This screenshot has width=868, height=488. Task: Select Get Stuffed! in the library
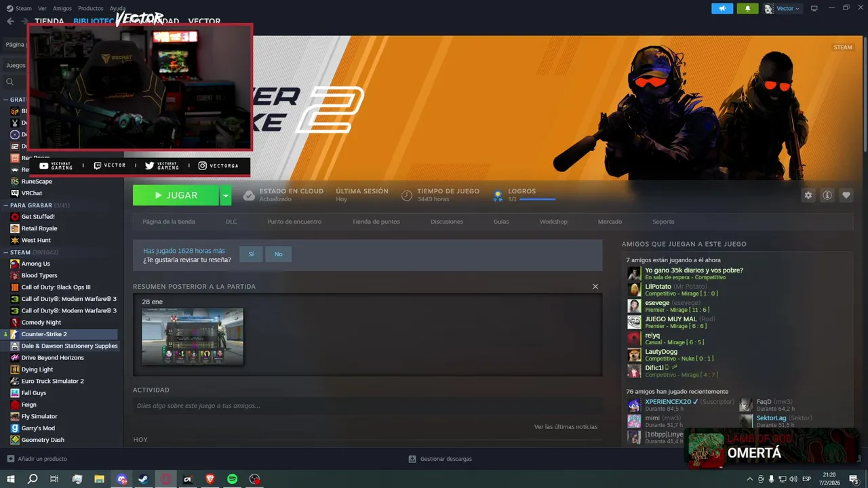tap(38, 217)
